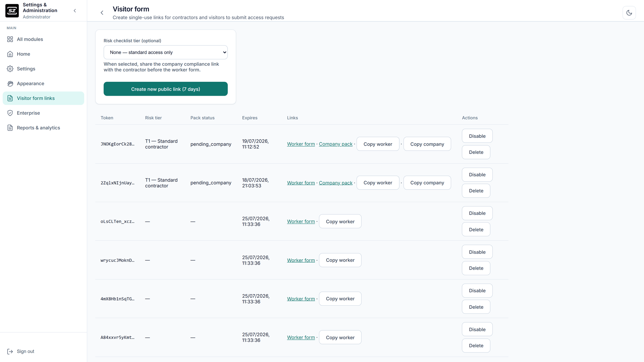
Task: Click the Sign out icon
Action: tap(10, 351)
